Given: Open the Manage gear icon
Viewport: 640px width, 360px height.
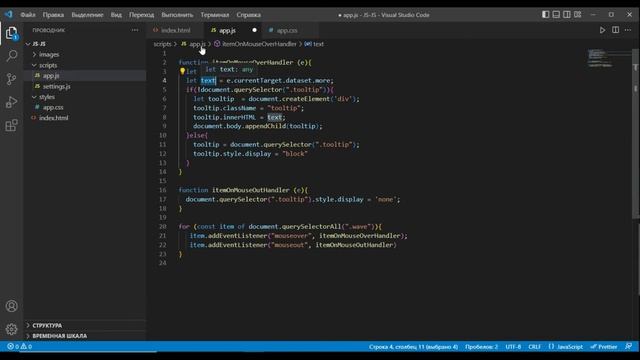Looking at the screenshot, I should (11, 329).
